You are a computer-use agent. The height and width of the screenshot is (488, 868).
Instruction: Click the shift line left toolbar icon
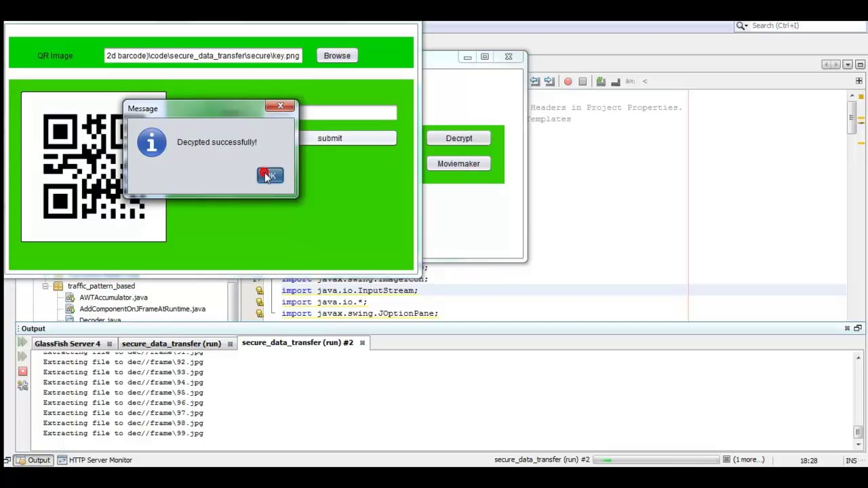(534, 81)
